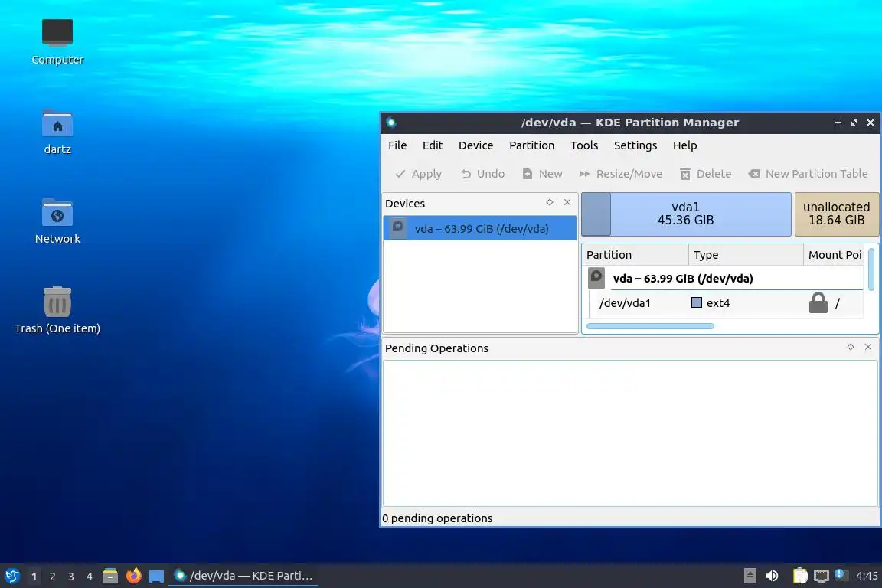882x588 pixels.
Task: Click the Type column header
Action: tap(745, 255)
